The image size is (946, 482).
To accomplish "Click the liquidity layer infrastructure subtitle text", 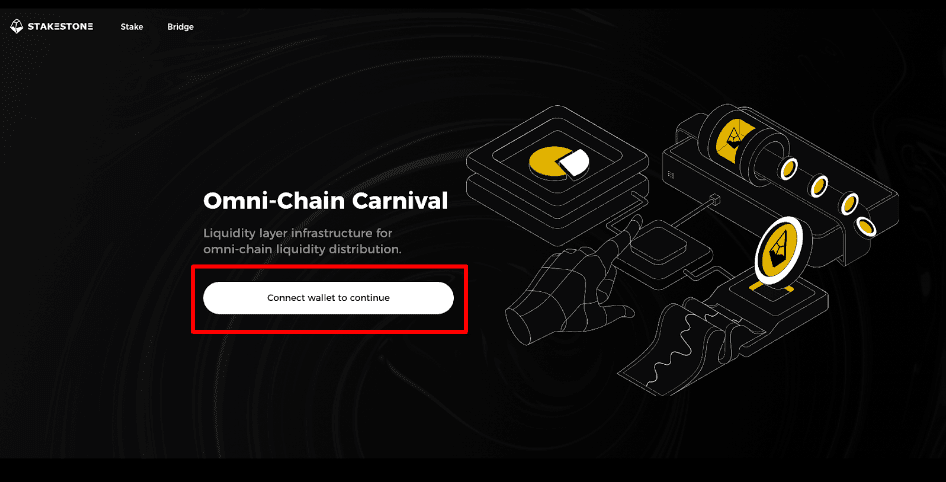I will click(302, 241).
